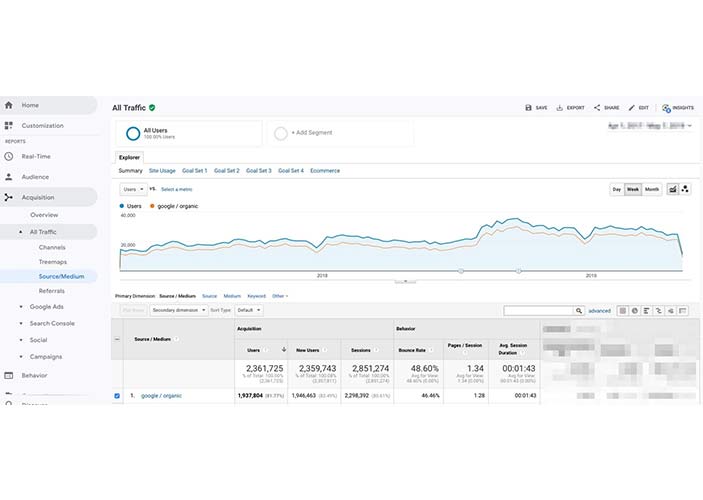Open the Sort Type Default dropdown
The image size is (703, 500).
tap(249, 310)
